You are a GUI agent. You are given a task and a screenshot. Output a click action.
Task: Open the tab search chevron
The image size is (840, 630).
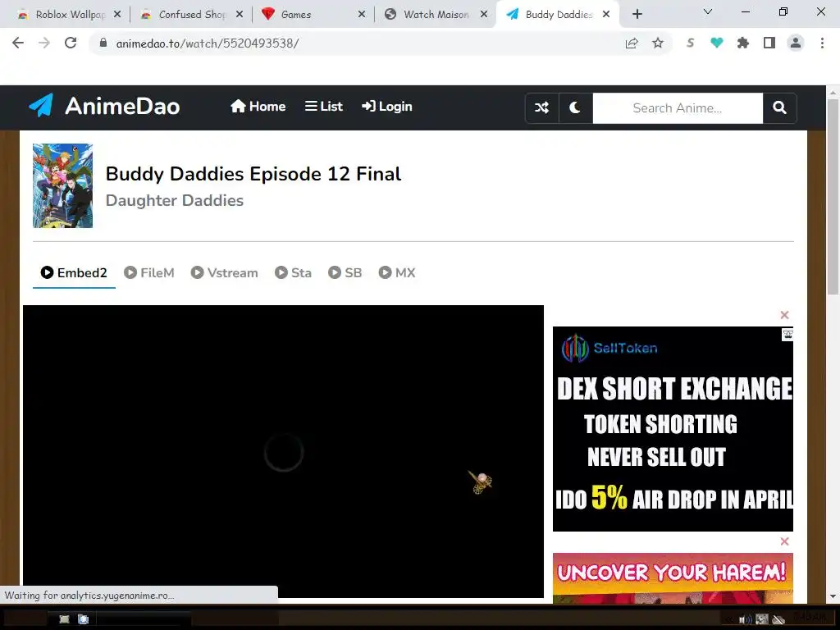click(708, 11)
